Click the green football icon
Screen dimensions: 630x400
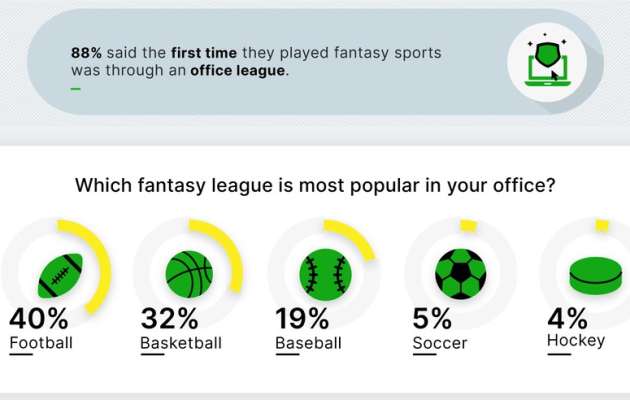click(60, 273)
